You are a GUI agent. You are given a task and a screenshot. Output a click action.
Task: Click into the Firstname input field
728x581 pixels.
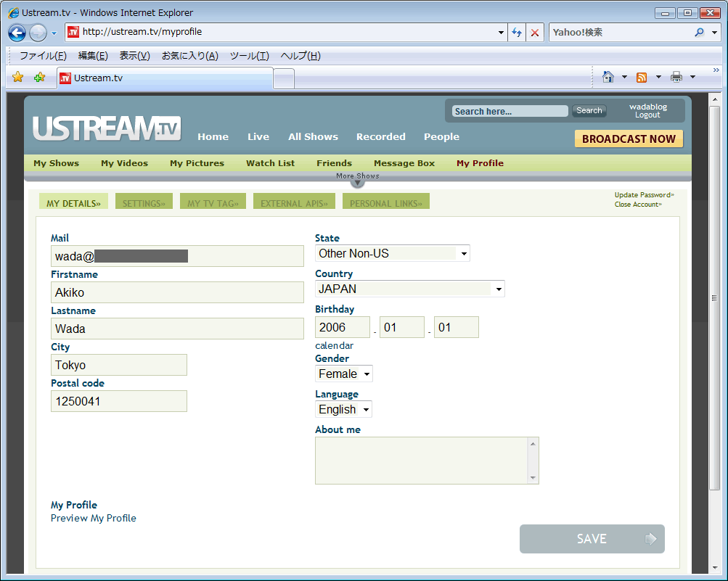pyautogui.click(x=177, y=292)
